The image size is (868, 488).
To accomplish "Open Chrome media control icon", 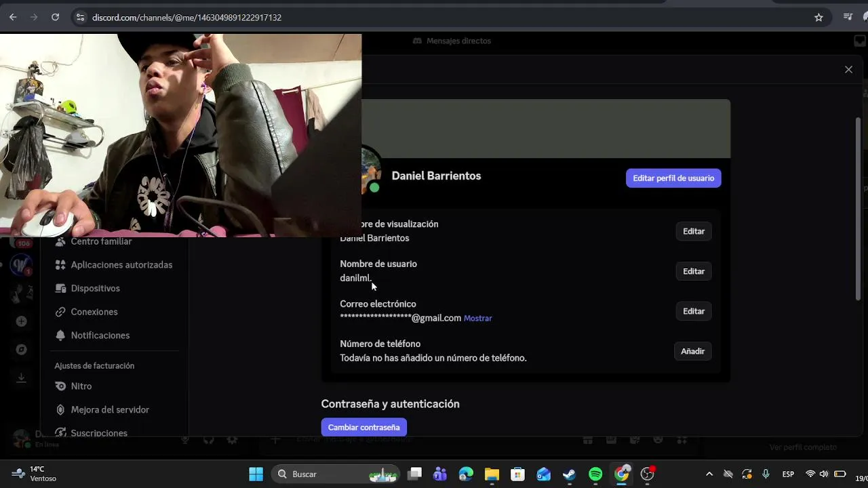I will (x=848, y=17).
